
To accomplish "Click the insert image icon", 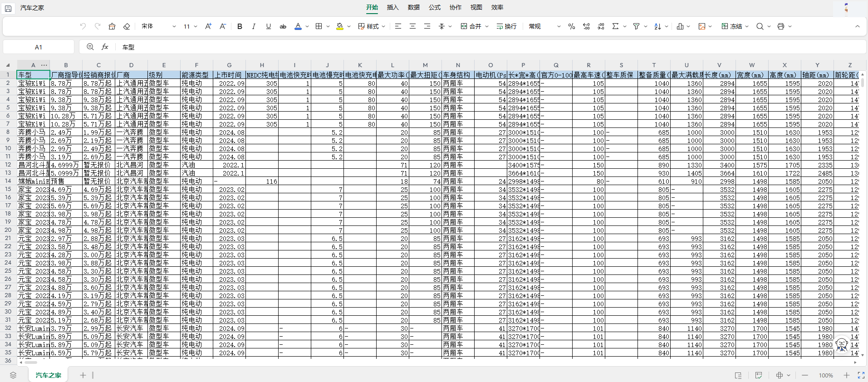I will tap(702, 26).
